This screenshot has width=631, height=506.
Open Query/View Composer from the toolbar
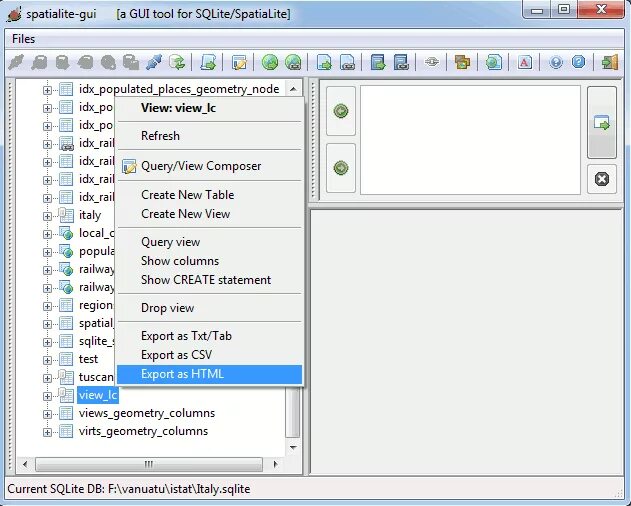pos(239,62)
